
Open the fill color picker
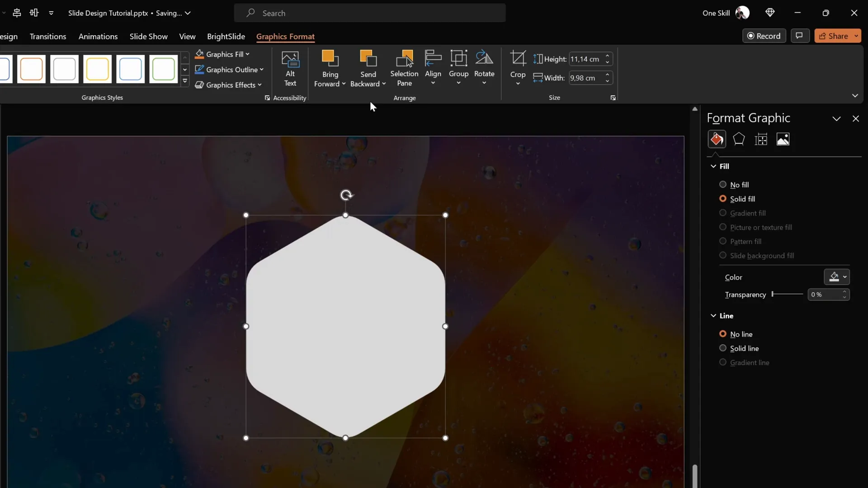837,277
